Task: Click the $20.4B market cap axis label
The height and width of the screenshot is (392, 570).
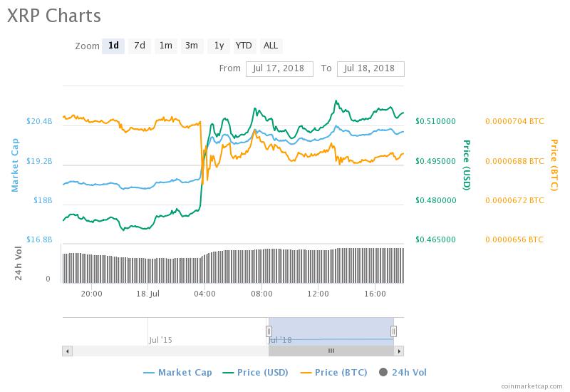Action: coord(39,121)
